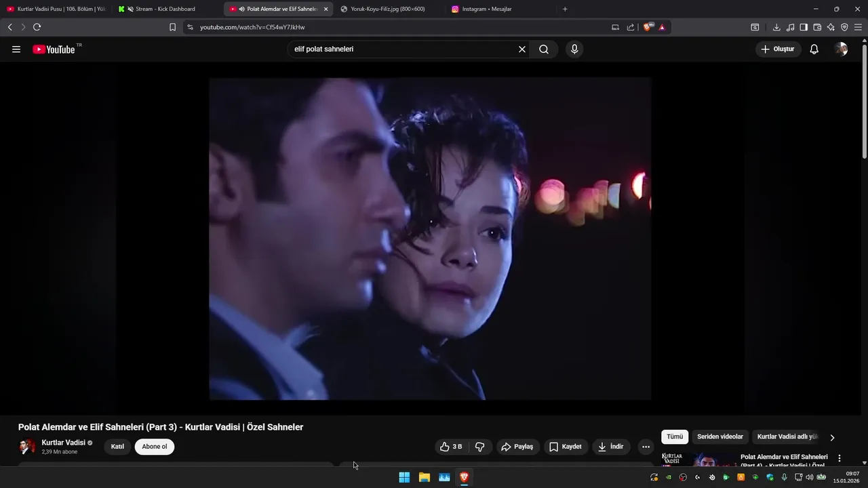Open the NVIDIA tray icon
Screen dimensions: 868x488
tap(669, 477)
